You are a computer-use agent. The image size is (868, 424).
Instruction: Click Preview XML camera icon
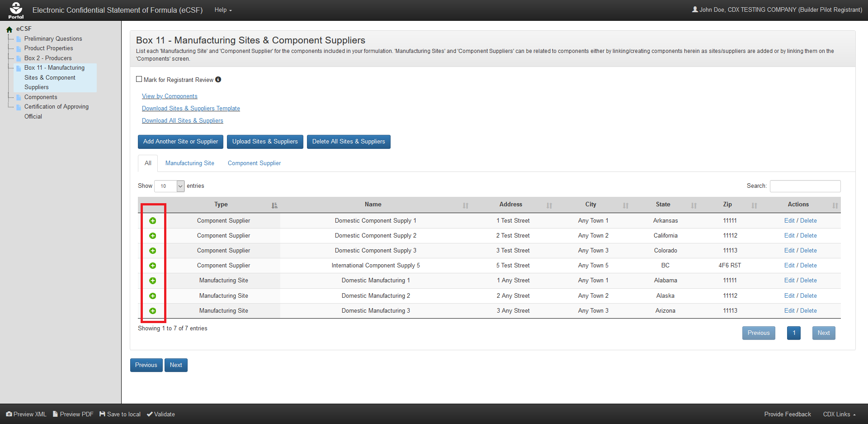(x=9, y=414)
